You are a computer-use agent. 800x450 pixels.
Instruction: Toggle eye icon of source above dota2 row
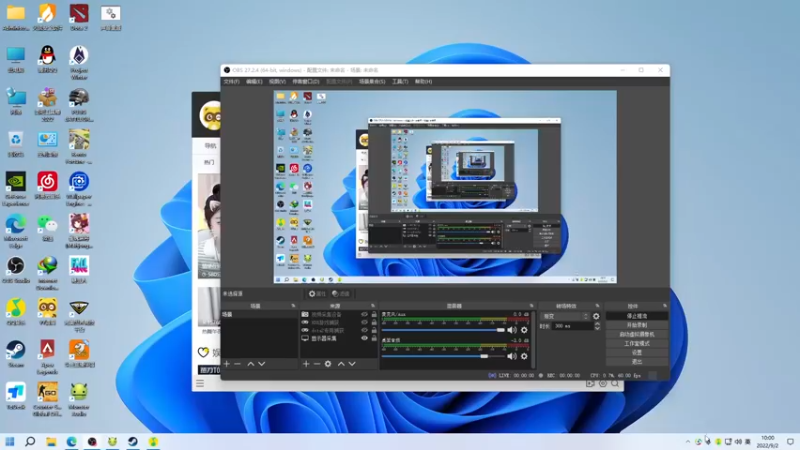pos(364,322)
